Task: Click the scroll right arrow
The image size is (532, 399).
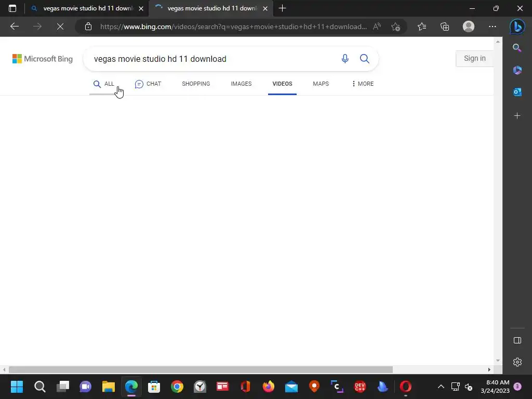Action: (489, 369)
